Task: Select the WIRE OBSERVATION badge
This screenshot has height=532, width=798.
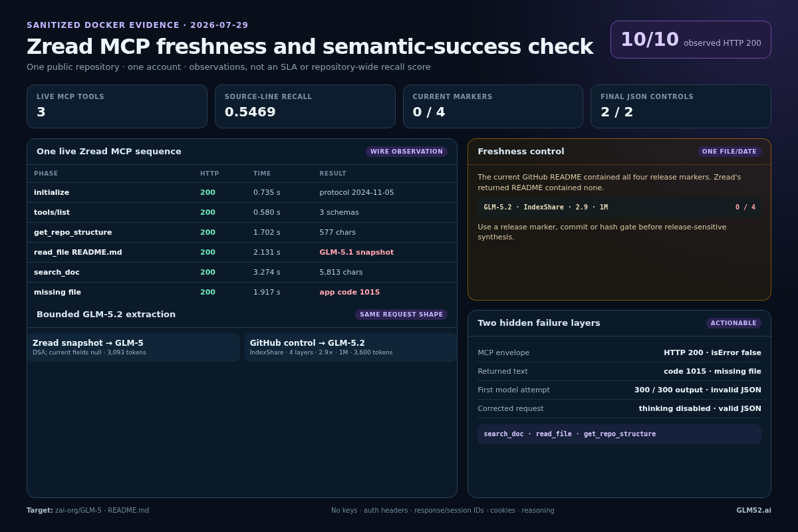Action: coord(406,152)
